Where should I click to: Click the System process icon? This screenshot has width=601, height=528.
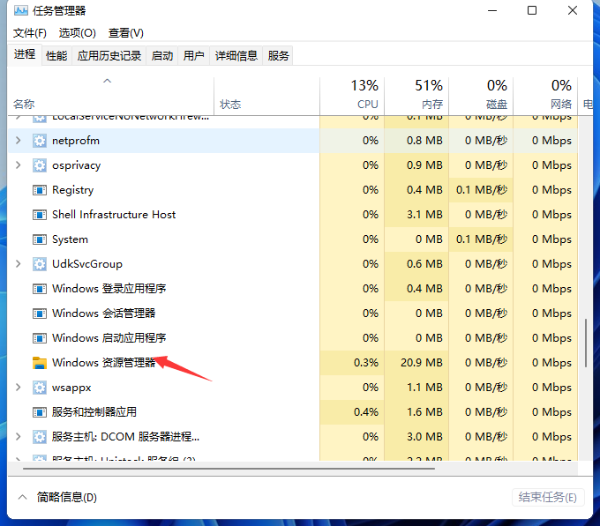pyautogui.click(x=40, y=239)
